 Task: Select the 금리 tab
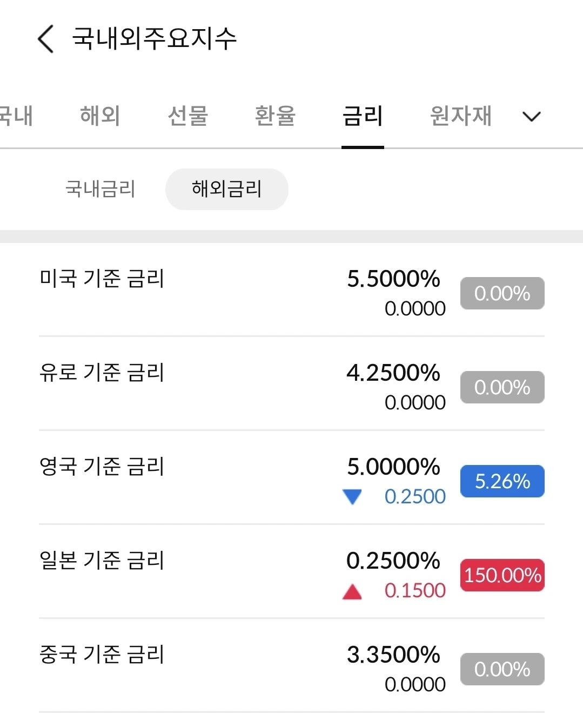(363, 116)
